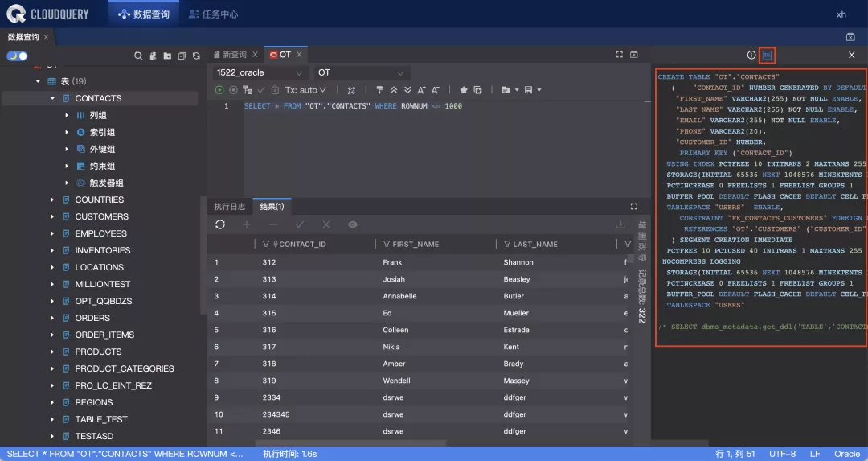The height and width of the screenshot is (461, 868).
Task: Collapse the CONTACTS table node
Action: tap(53, 98)
